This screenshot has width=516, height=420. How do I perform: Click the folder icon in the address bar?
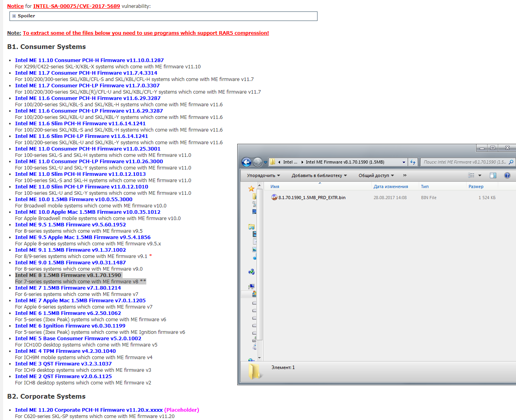point(273,162)
